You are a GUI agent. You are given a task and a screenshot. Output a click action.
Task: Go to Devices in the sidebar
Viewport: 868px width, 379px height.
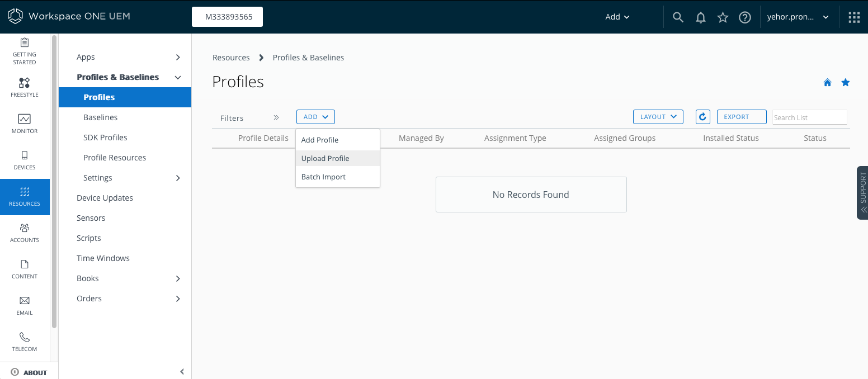[x=25, y=160]
